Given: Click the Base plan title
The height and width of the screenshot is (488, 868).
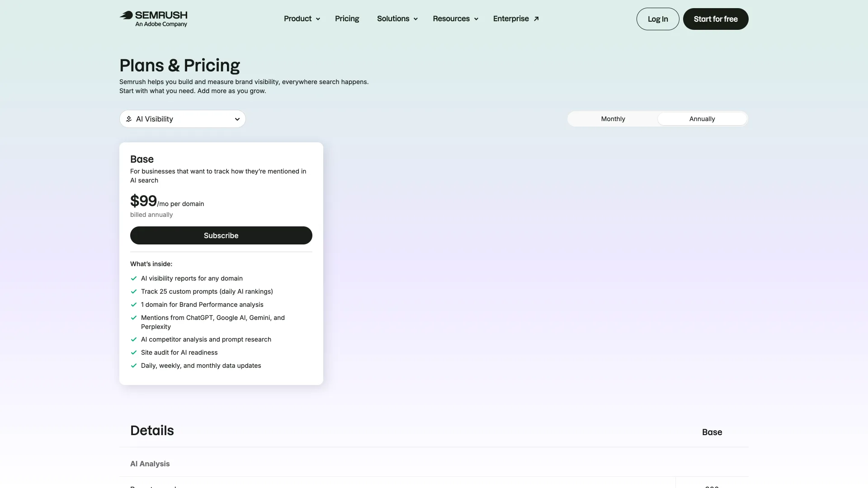Looking at the screenshot, I should tap(142, 159).
